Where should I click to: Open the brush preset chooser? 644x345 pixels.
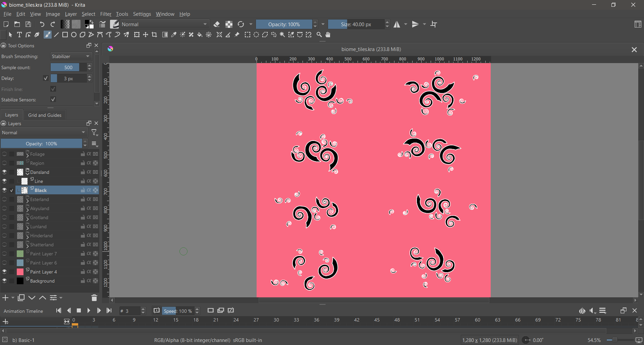[114, 24]
